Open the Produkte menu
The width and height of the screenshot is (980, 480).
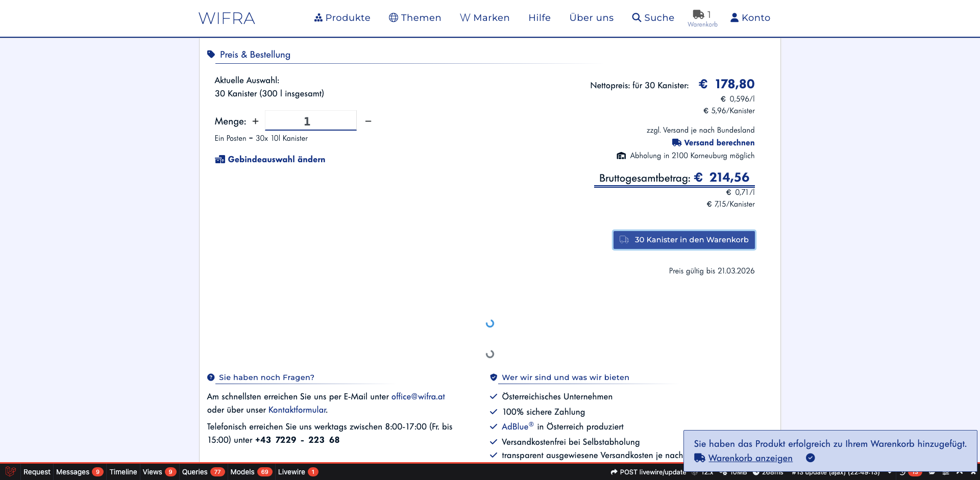(342, 18)
